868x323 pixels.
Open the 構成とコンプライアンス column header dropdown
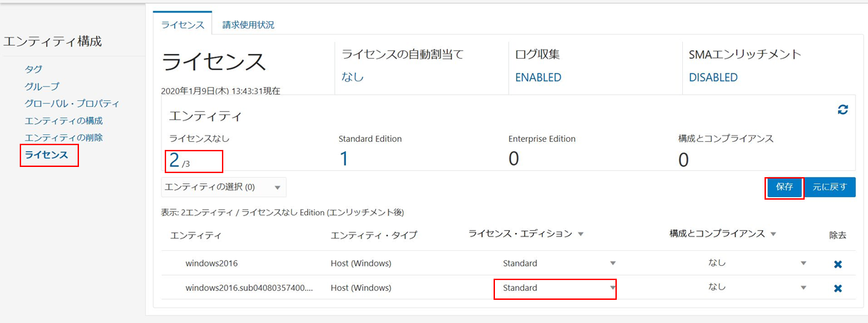click(x=772, y=234)
